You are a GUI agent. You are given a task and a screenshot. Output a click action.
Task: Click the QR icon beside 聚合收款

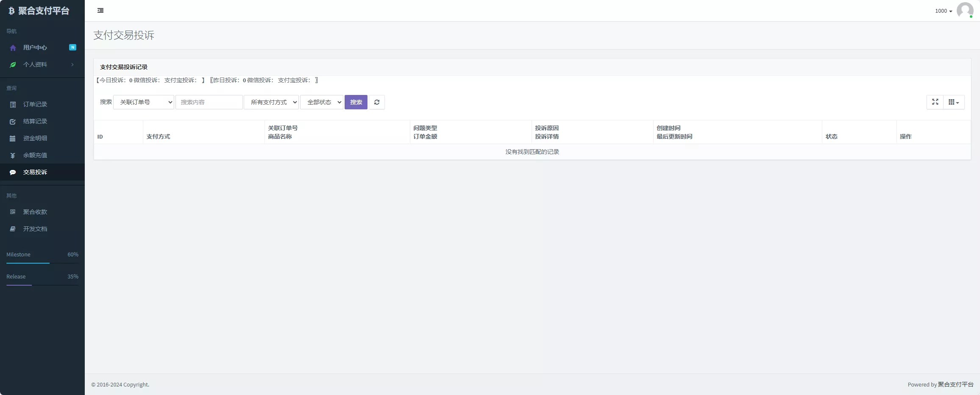(x=13, y=212)
